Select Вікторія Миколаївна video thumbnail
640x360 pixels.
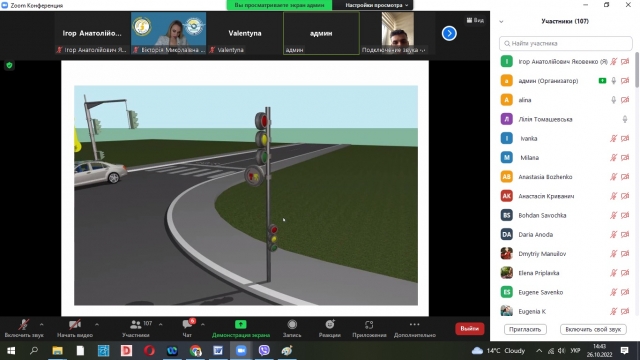[169, 33]
